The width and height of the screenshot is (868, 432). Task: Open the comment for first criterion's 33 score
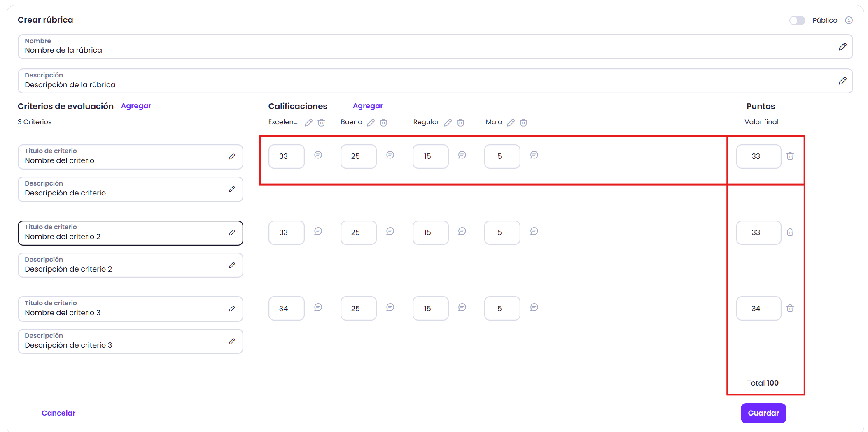(318, 155)
